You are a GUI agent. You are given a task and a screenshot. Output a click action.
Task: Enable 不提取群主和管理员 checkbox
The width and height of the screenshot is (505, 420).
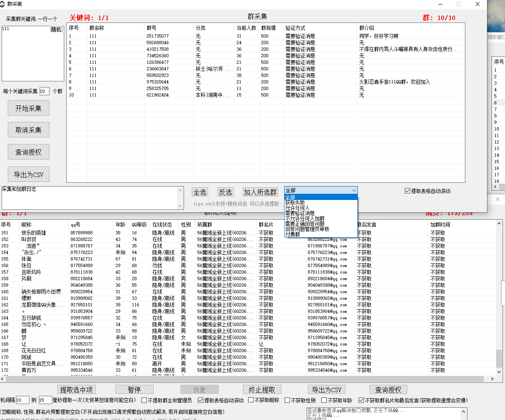[x=144, y=400]
